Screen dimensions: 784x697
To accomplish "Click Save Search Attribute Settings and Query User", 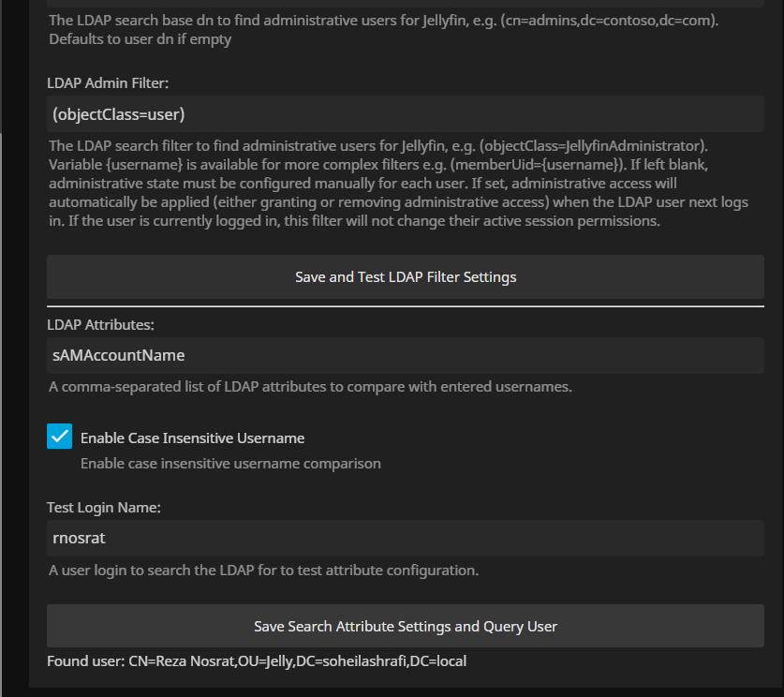I will pyautogui.click(x=406, y=626).
